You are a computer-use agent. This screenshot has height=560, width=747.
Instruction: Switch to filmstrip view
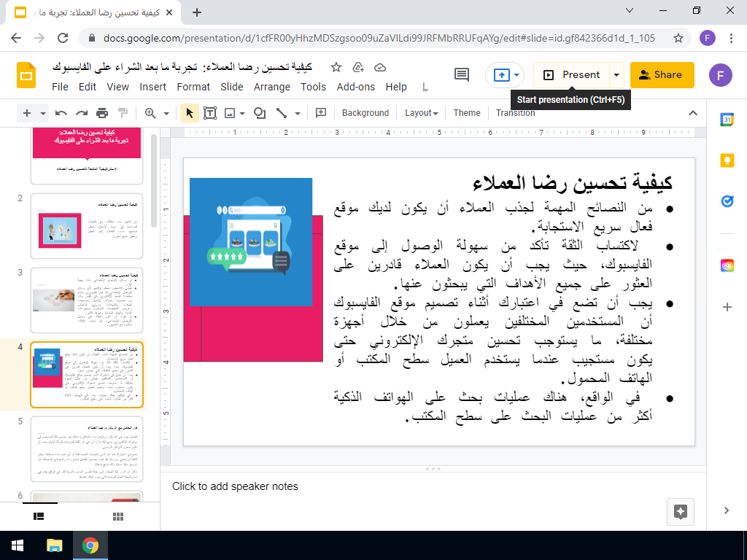tap(39, 517)
